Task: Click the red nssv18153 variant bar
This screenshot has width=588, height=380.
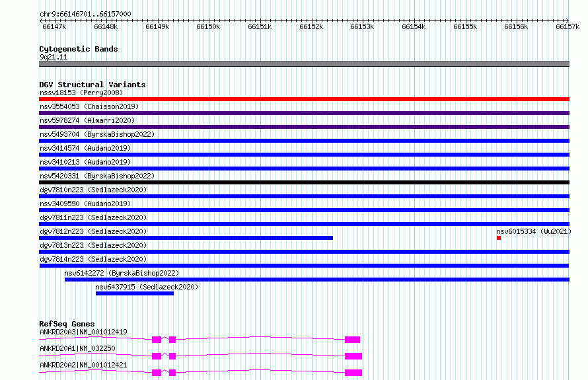Action: pyautogui.click(x=304, y=99)
